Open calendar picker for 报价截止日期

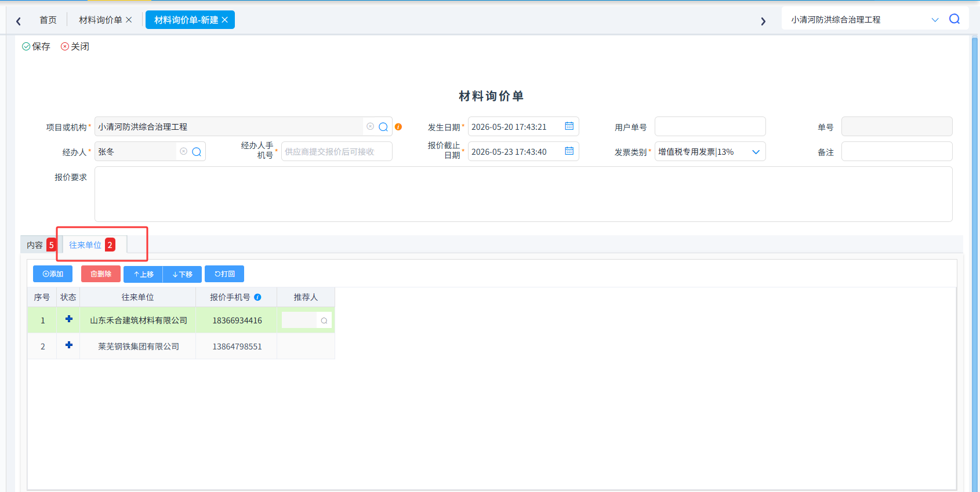[569, 151]
